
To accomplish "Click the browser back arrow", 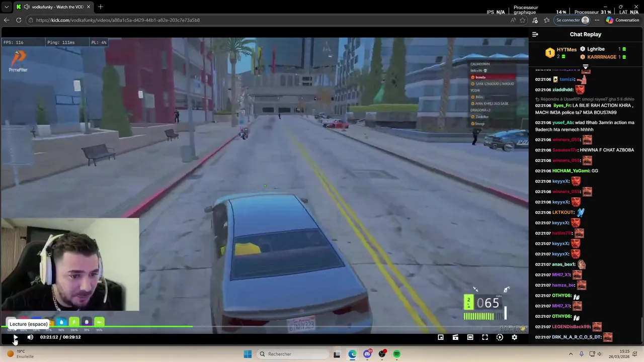I will tap(7, 20).
